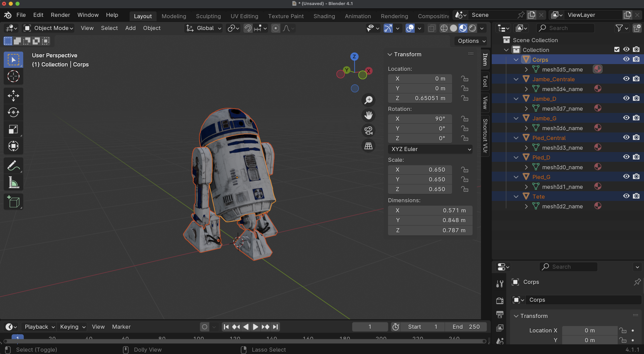
Task: Jump to the timeline end frame
Action: (276, 327)
